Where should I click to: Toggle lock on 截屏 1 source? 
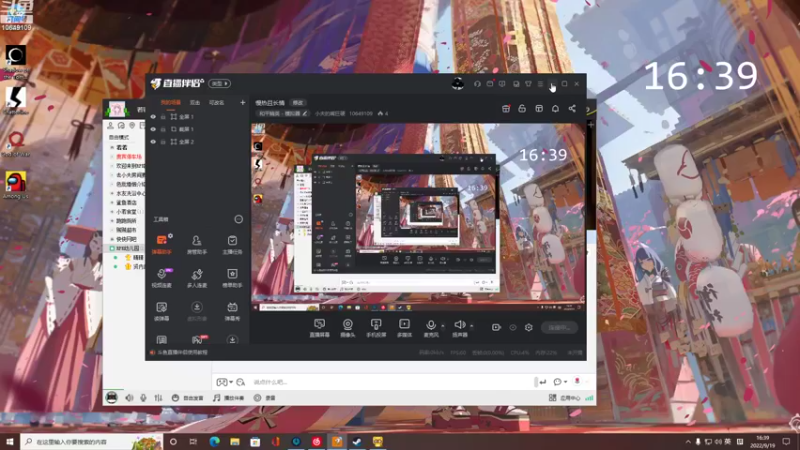pos(163,129)
